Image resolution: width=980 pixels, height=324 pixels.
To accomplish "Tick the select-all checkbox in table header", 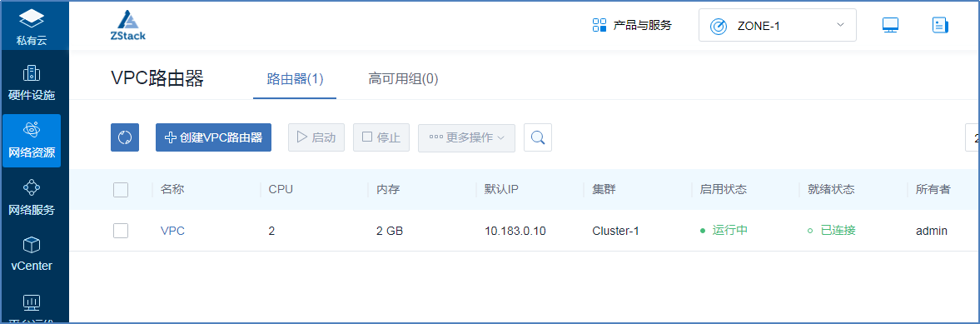I will click(121, 190).
